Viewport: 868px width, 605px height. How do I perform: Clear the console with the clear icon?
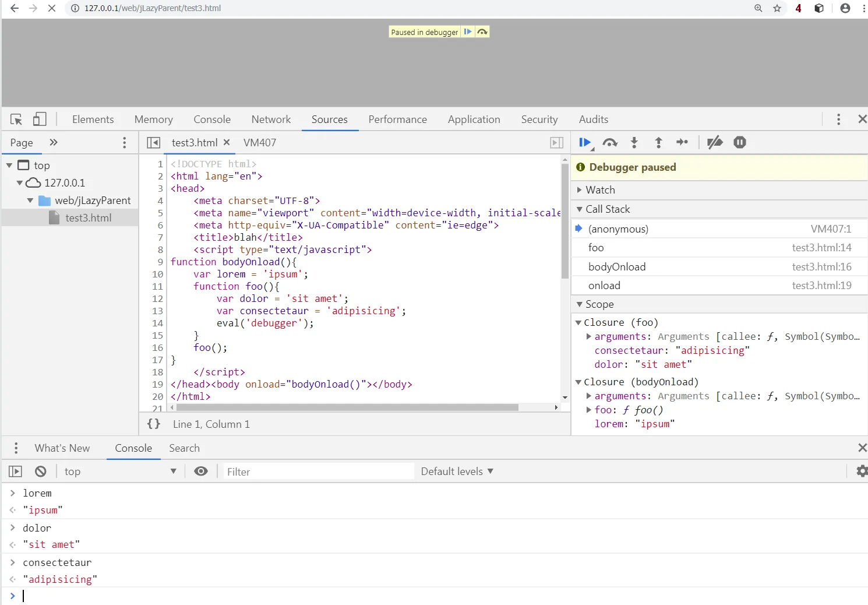pos(41,472)
